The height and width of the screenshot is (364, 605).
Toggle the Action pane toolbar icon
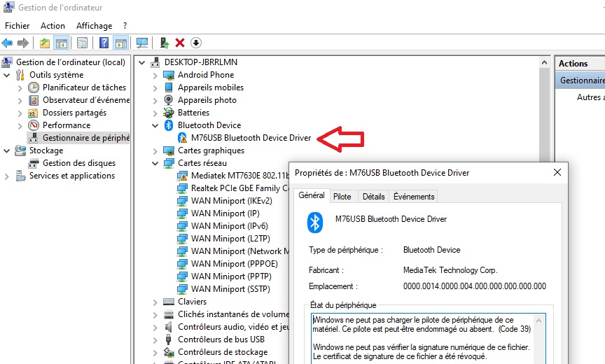120,43
